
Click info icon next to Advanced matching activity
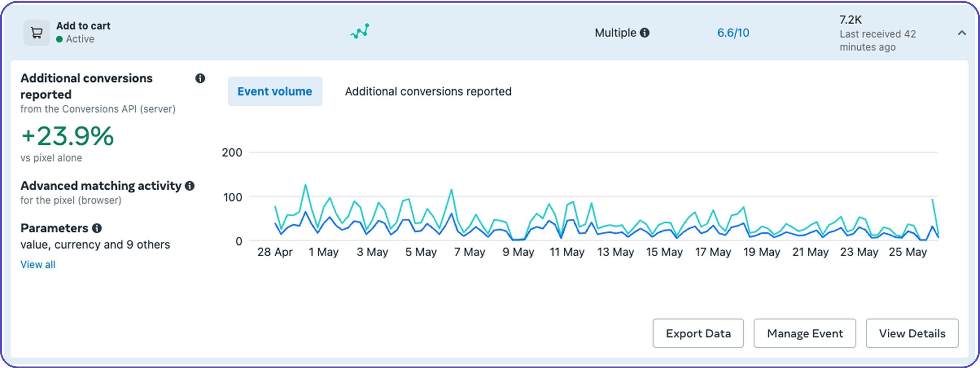[x=189, y=186]
